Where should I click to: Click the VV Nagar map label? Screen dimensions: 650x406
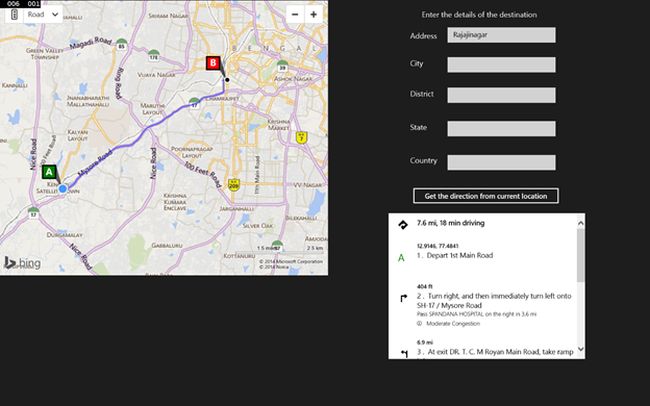click(308, 185)
